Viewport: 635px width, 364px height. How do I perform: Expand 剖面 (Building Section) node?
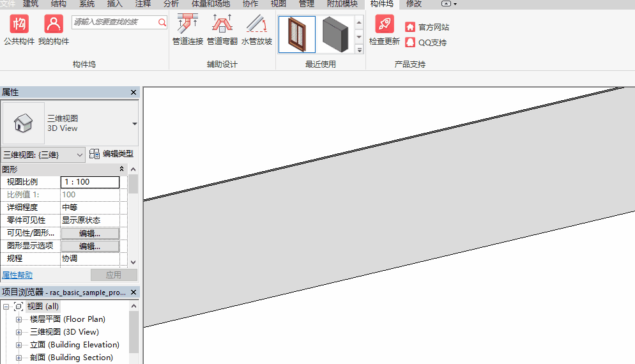19,358
